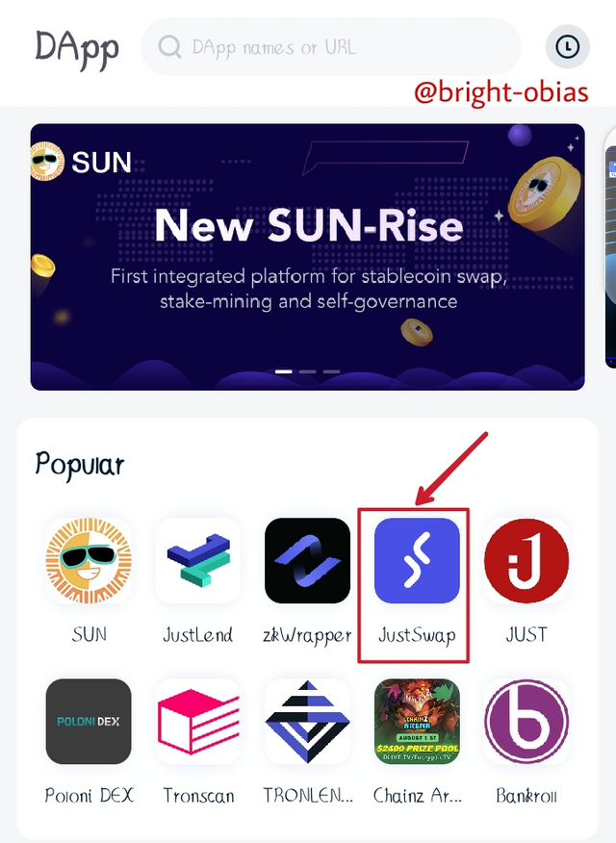Open the New SUN-Rise banner
616x843 pixels.
coord(307,257)
